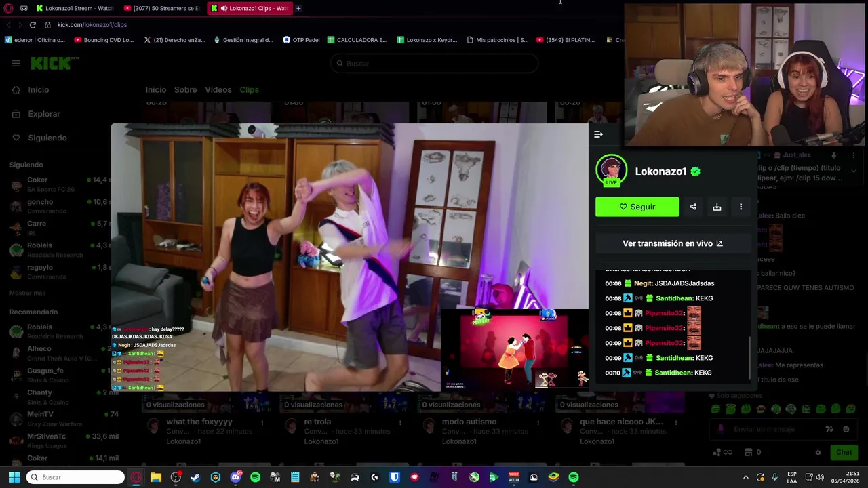
Task: Open the ESP LAA input language selector
Action: [x=792, y=477]
